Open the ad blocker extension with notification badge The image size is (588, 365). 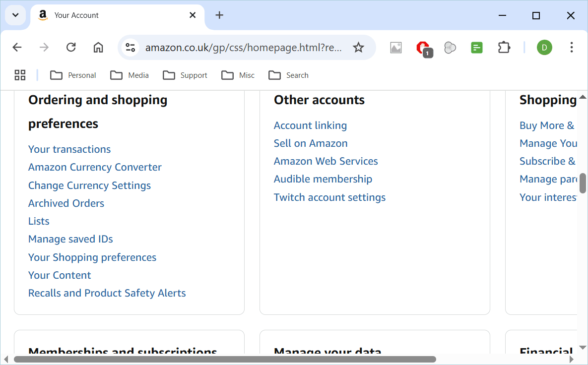[422, 47]
